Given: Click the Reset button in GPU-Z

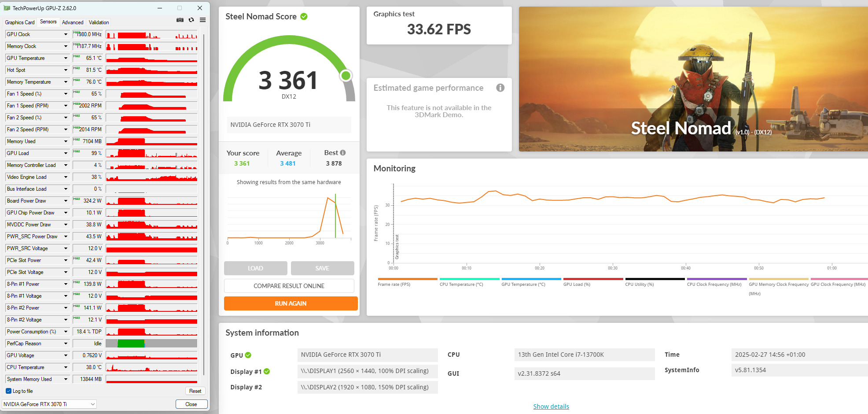Looking at the screenshot, I should pos(195,391).
